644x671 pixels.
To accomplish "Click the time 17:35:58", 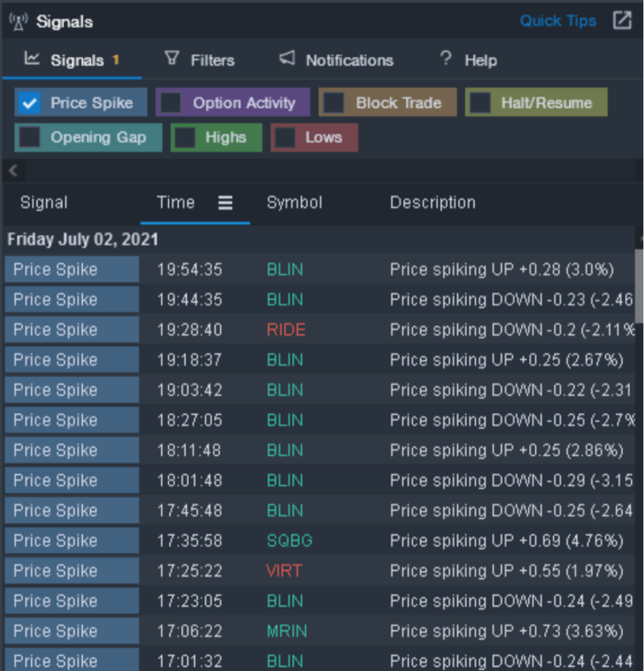I will point(189,541).
